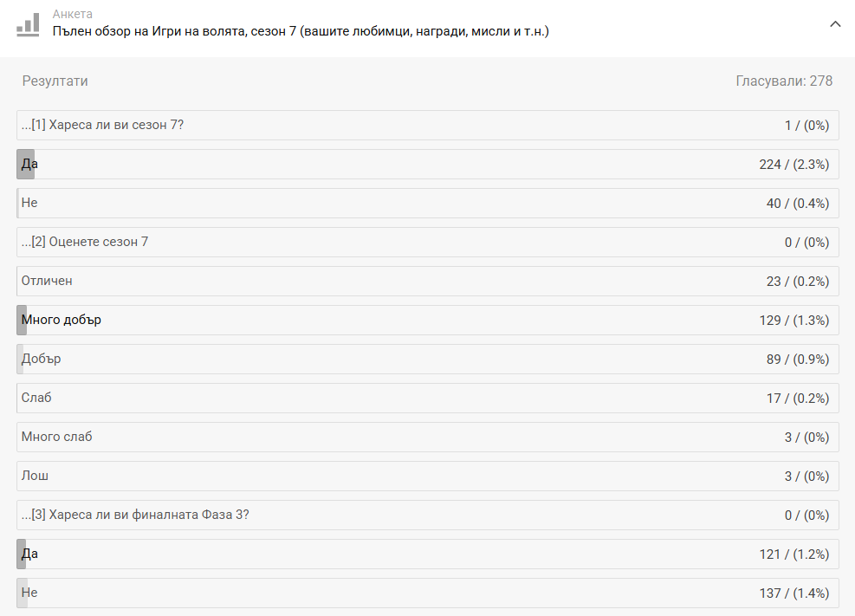Select the 'финалната Фаза 3' question row
Image resolution: width=855 pixels, height=616 pixels.
pos(427,515)
